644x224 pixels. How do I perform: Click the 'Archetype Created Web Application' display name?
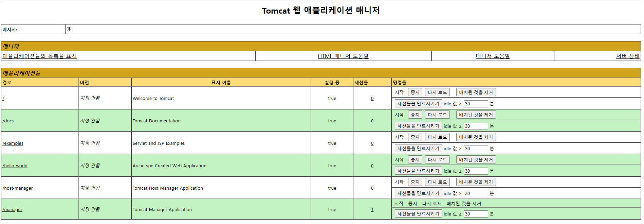point(169,166)
